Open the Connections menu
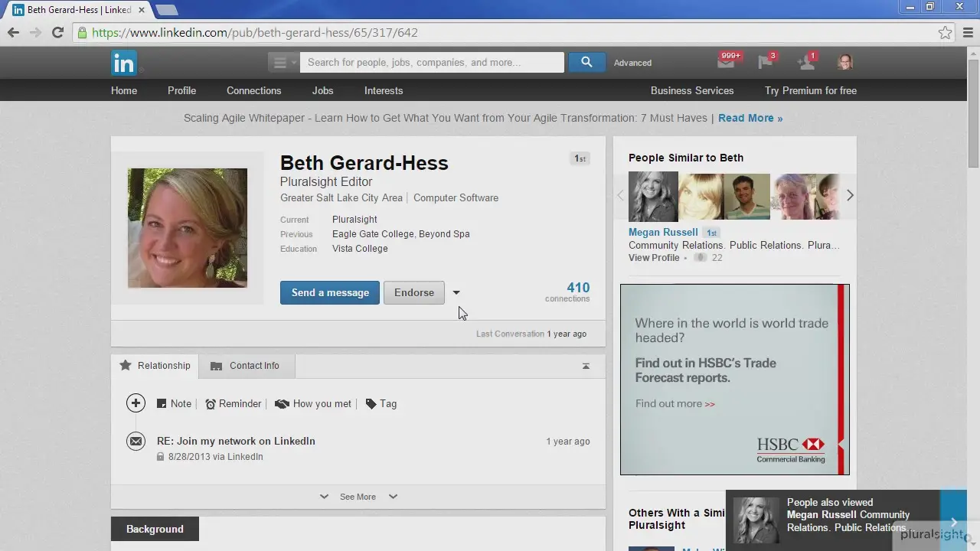This screenshot has height=551, width=980. (x=254, y=90)
